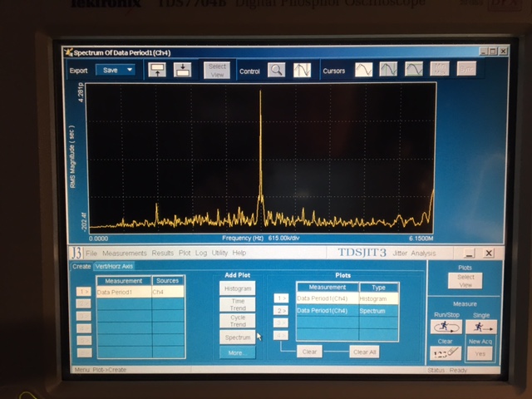
Task: Toggle New Acq Yes button
Action: pyautogui.click(x=480, y=353)
